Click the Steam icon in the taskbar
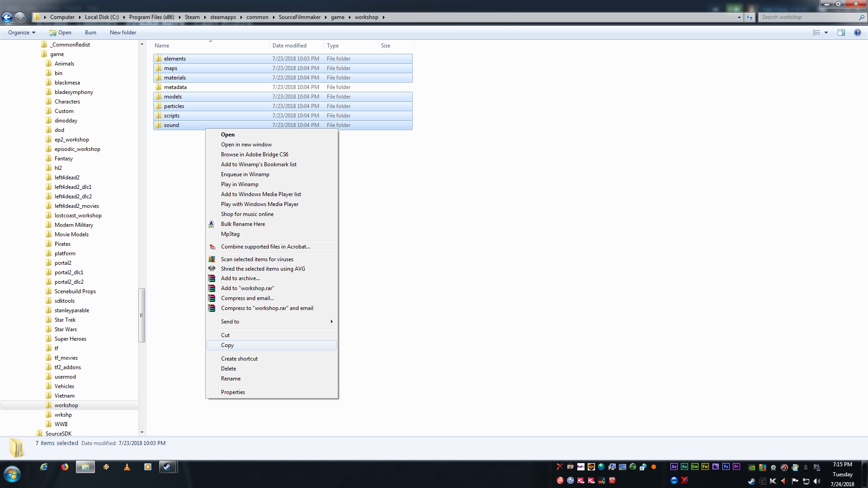This screenshot has height=488, width=868. pos(167,467)
